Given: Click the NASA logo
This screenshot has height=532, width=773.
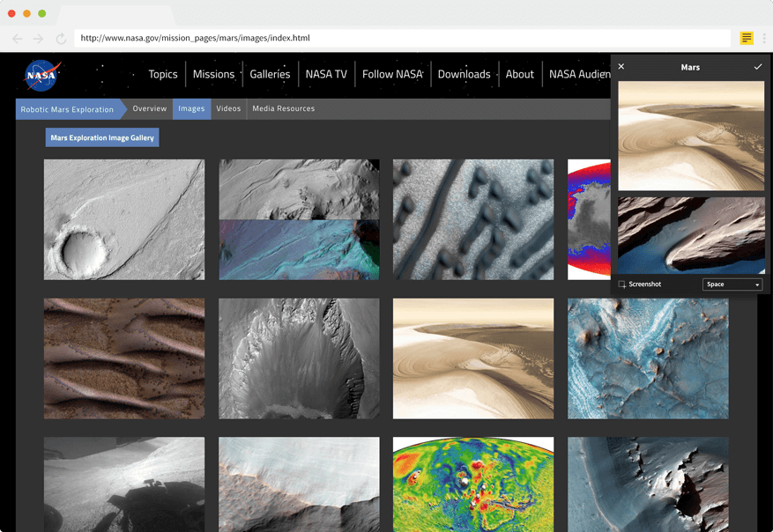Looking at the screenshot, I should pos(41,75).
